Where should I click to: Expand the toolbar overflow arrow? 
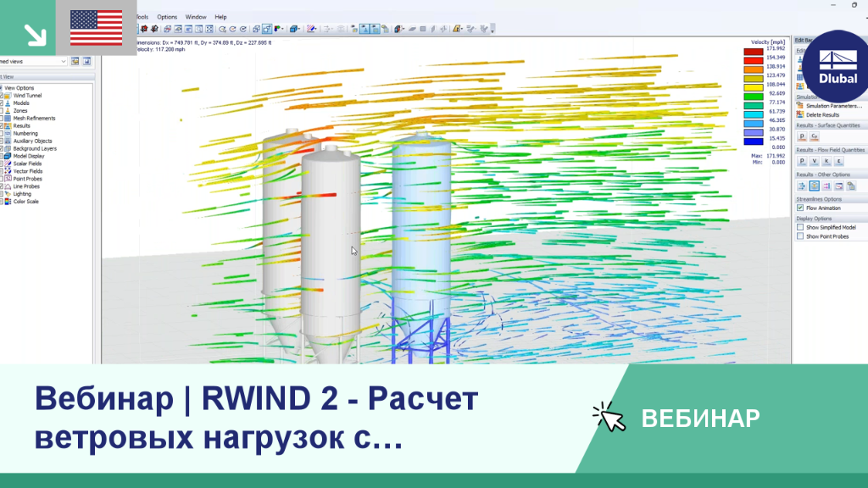point(492,30)
